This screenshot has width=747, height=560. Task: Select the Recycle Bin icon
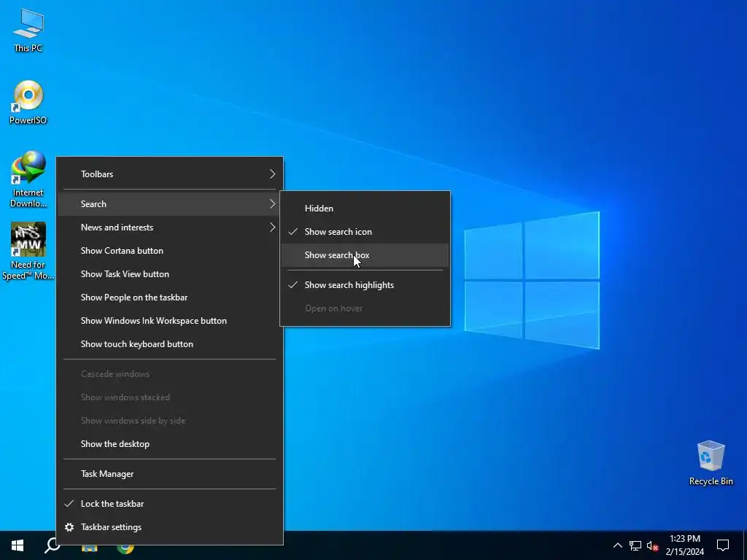(x=711, y=463)
